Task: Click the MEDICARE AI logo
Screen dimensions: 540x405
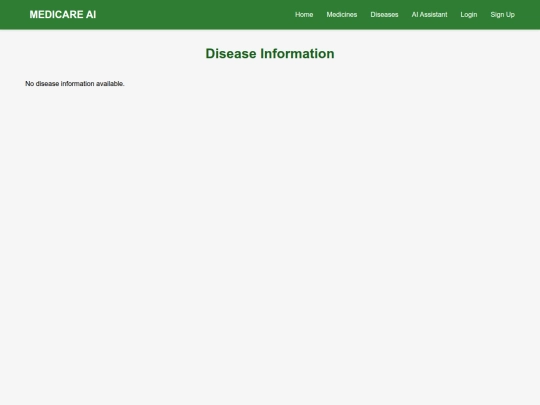Action: pyautogui.click(x=63, y=14)
